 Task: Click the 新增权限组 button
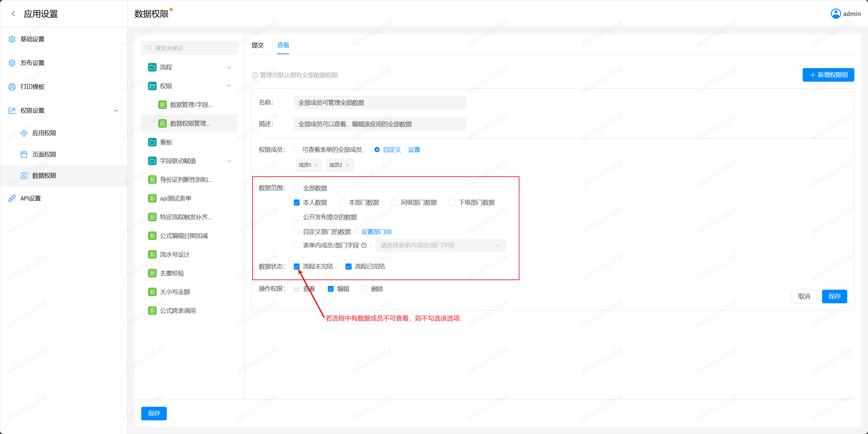pos(828,75)
